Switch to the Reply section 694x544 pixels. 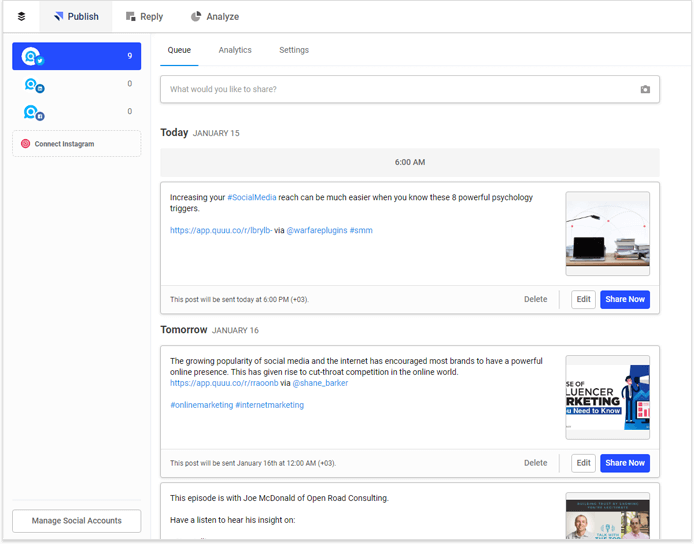(144, 16)
